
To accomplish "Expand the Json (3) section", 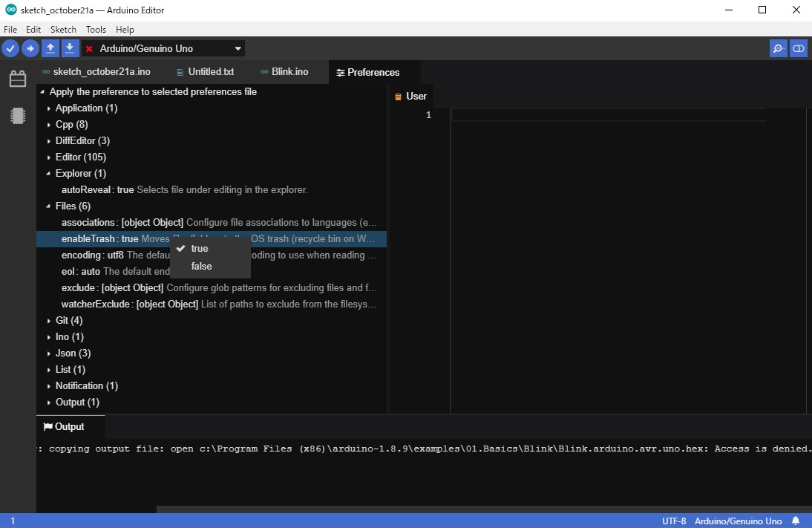I will pos(49,353).
